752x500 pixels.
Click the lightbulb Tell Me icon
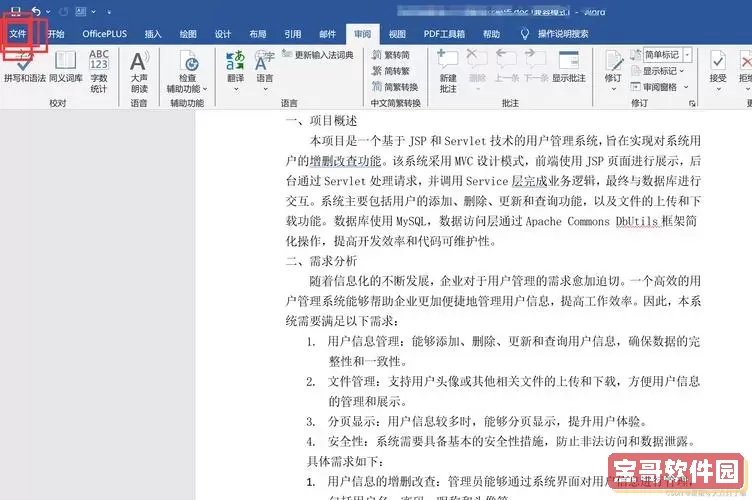tap(525, 34)
